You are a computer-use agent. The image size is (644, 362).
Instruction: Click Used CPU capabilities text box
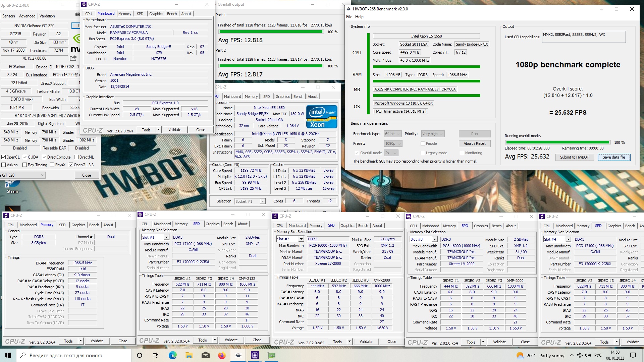tap(584, 37)
